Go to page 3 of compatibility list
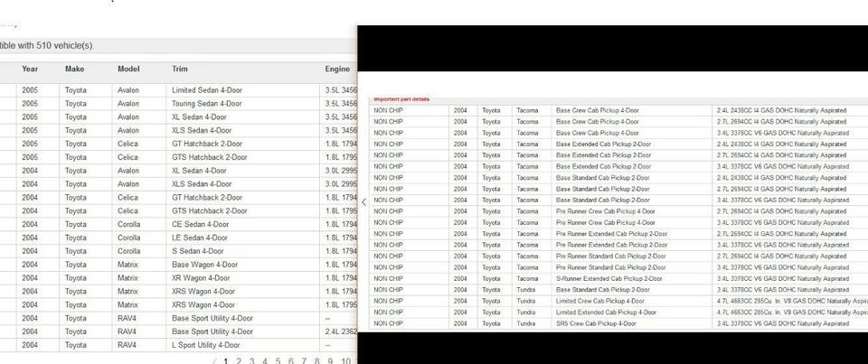868x364 pixels. 252,361
